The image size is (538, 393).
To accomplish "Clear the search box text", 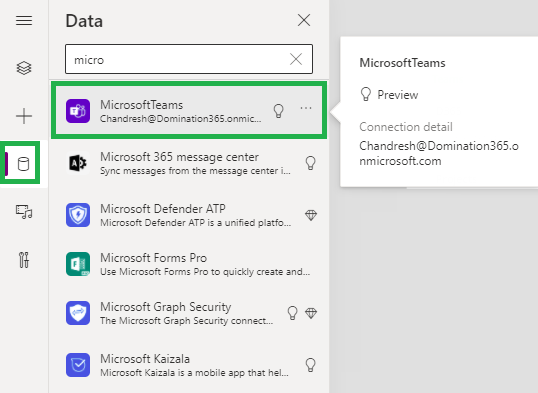I will pyautogui.click(x=296, y=59).
